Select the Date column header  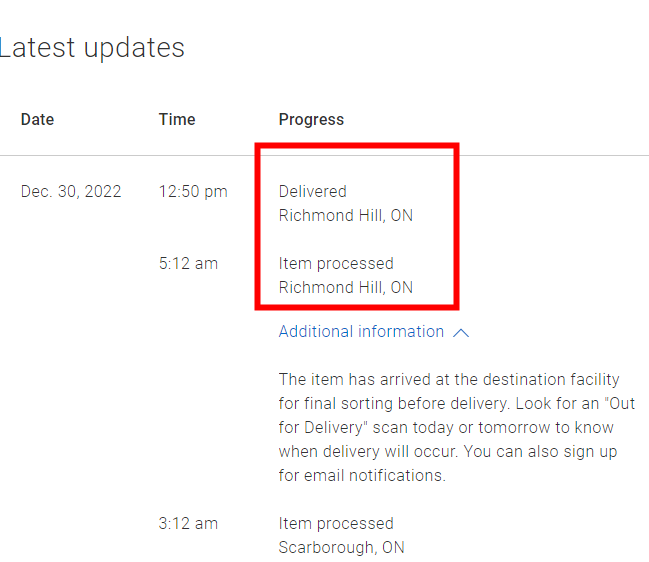pos(37,119)
